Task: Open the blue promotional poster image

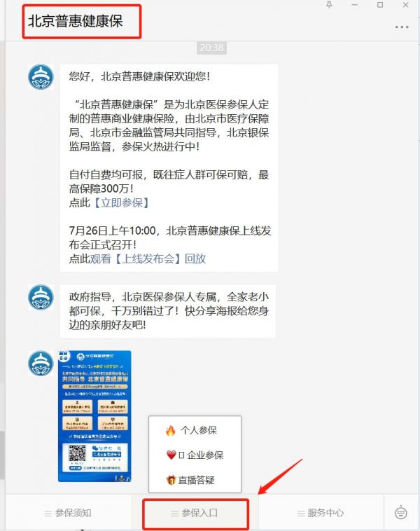Action: (x=94, y=416)
